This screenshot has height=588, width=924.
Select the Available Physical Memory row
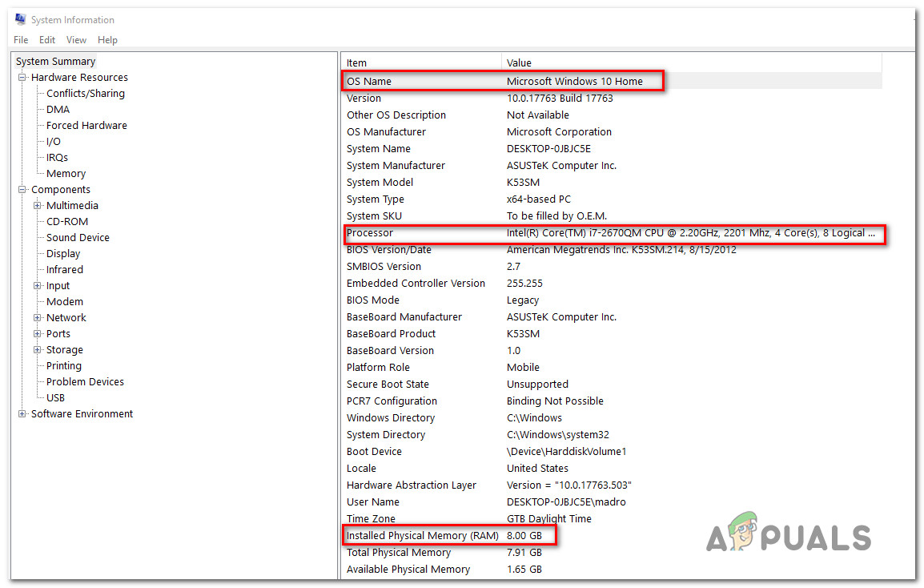[x=612, y=569]
